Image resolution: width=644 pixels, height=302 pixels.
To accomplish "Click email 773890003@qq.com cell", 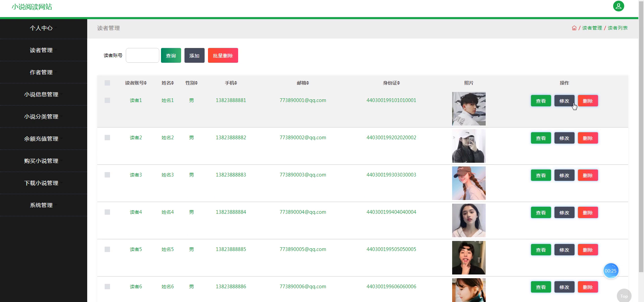I will [x=303, y=175].
